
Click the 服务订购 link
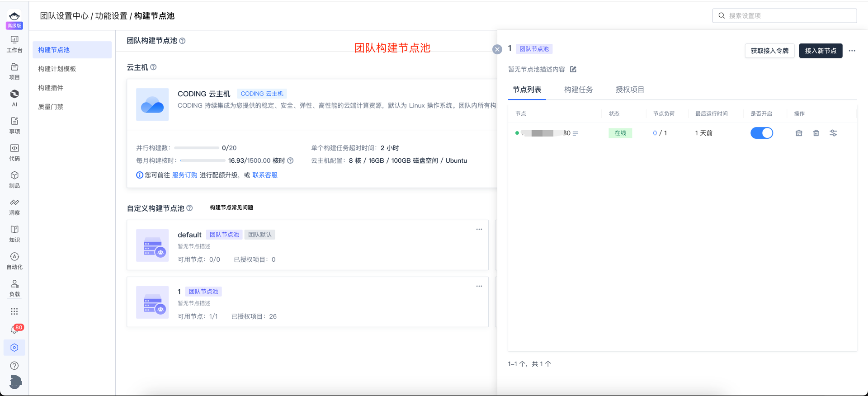click(x=184, y=175)
